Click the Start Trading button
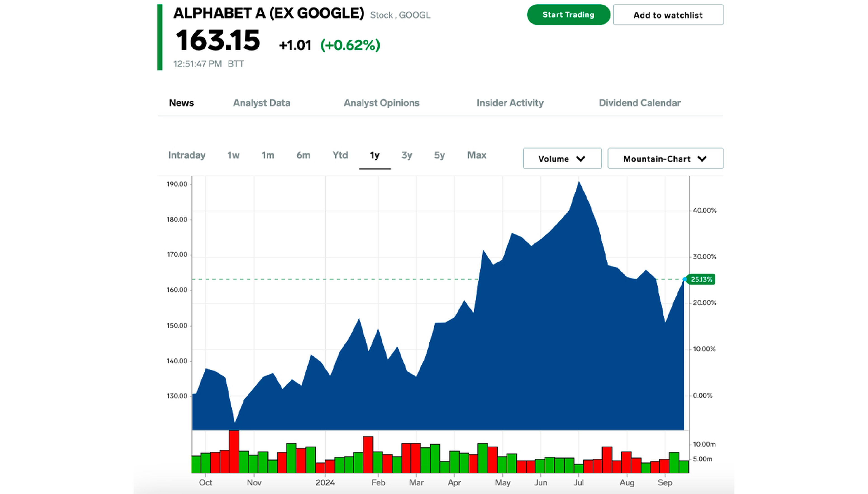This screenshot has height=494, width=868. [x=568, y=15]
